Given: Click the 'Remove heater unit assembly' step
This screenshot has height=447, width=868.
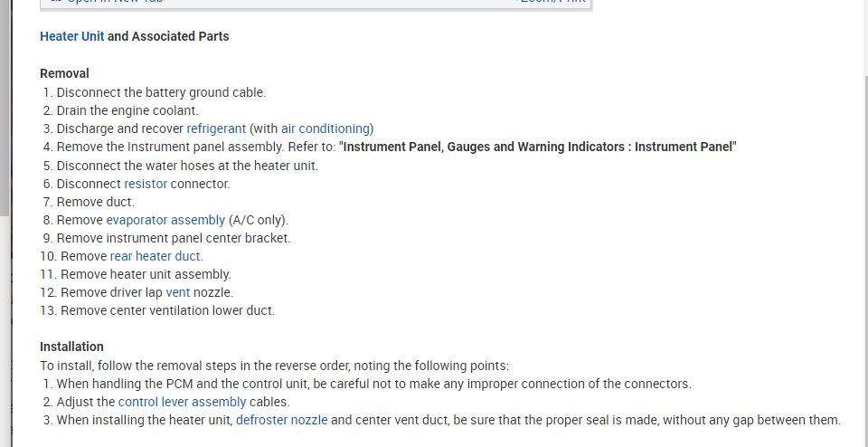Looking at the screenshot, I should (x=146, y=274).
